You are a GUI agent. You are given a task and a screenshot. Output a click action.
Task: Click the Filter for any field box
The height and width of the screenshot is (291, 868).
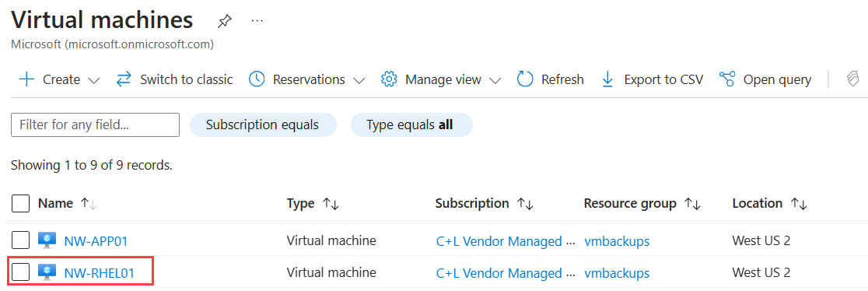pos(95,124)
